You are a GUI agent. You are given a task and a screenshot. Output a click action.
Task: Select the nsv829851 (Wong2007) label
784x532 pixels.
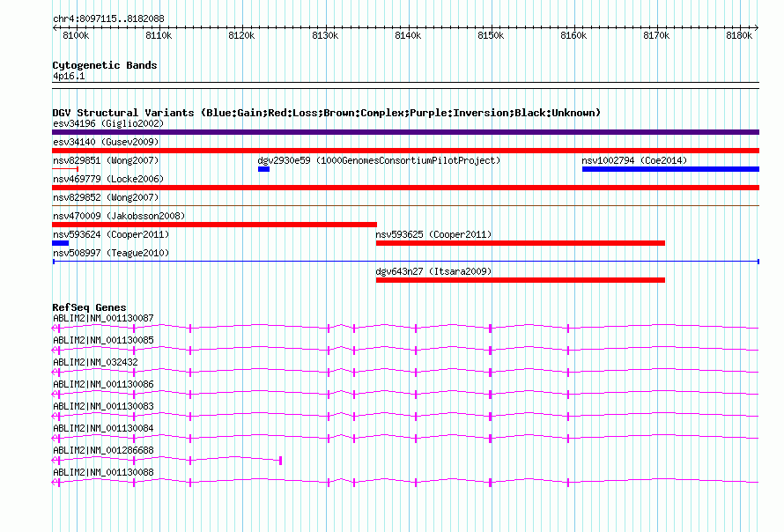(106, 160)
